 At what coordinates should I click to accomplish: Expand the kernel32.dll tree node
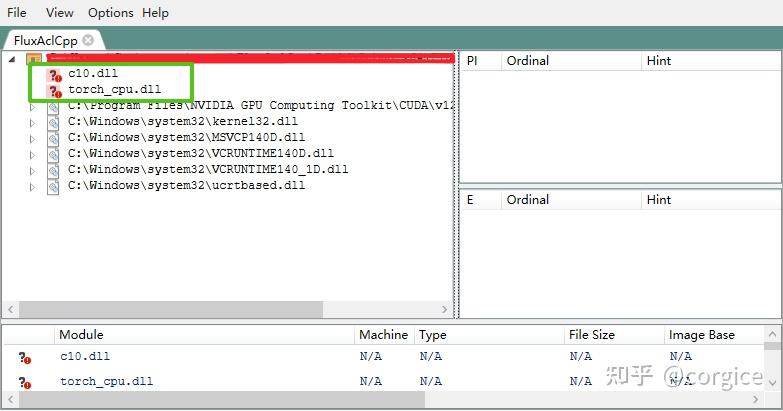[32, 123]
